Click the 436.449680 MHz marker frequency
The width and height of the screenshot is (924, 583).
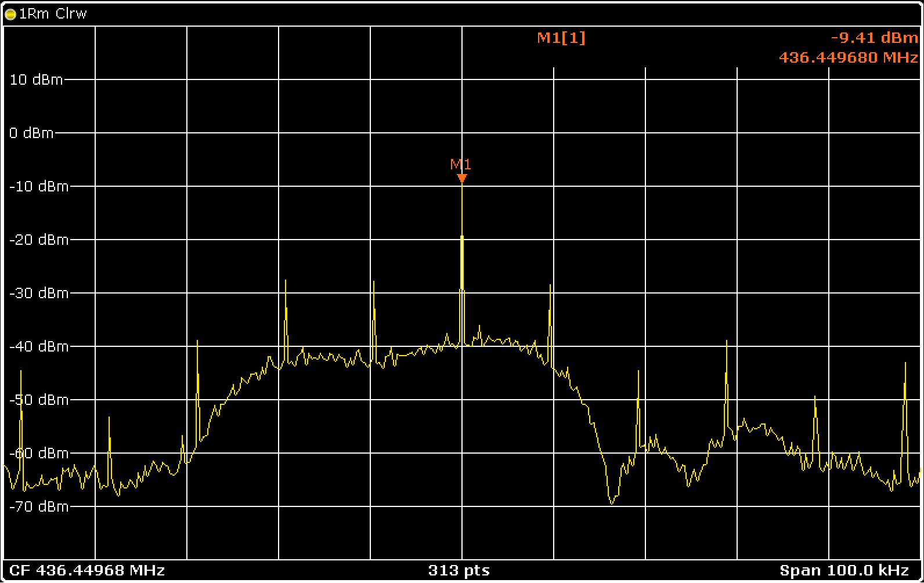pos(849,57)
